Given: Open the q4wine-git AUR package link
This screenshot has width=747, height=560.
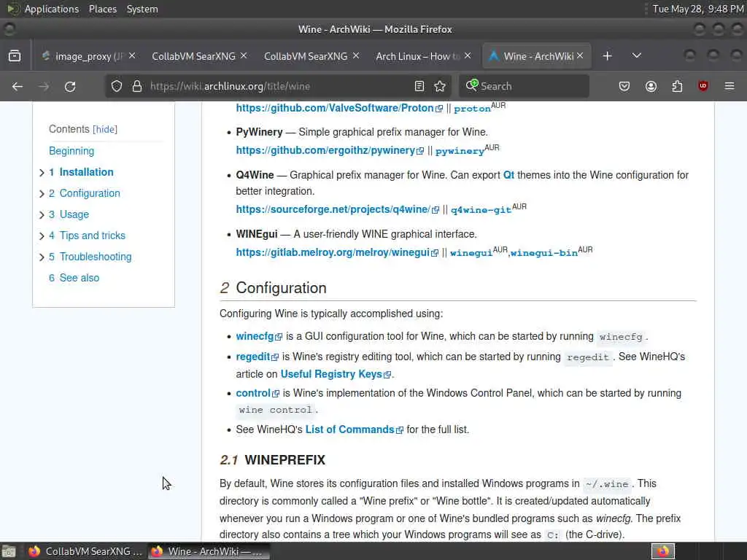Looking at the screenshot, I should click(481, 210).
